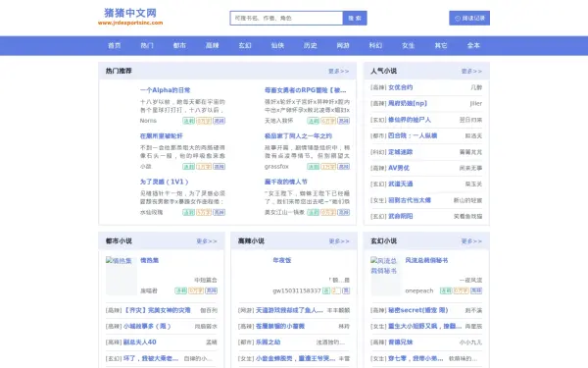
Task: Open the 情热集 title link
Action: pyautogui.click(x=149, y=260)
